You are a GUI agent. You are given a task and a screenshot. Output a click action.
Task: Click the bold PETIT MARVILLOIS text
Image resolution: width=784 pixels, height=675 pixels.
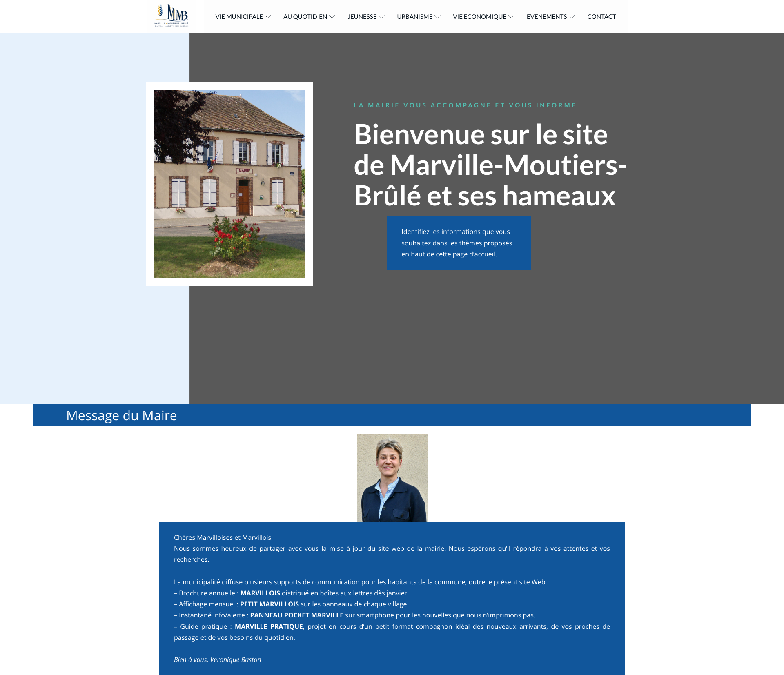pos(269,604)
